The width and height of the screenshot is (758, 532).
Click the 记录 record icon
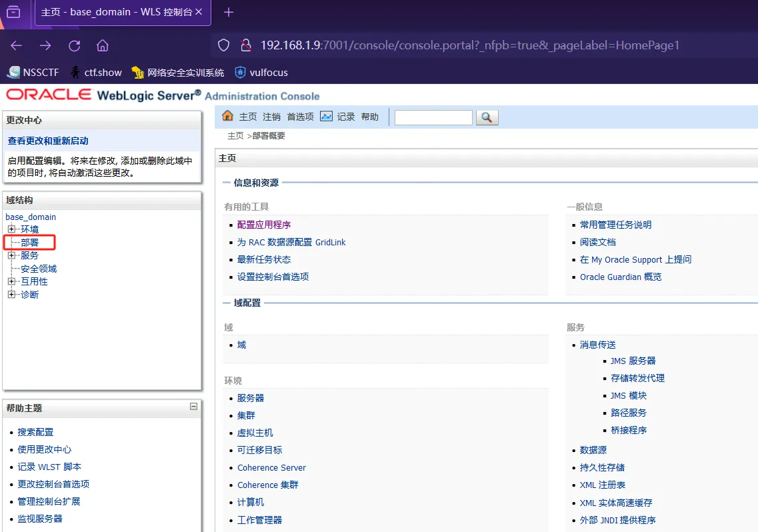pos(326,117)
